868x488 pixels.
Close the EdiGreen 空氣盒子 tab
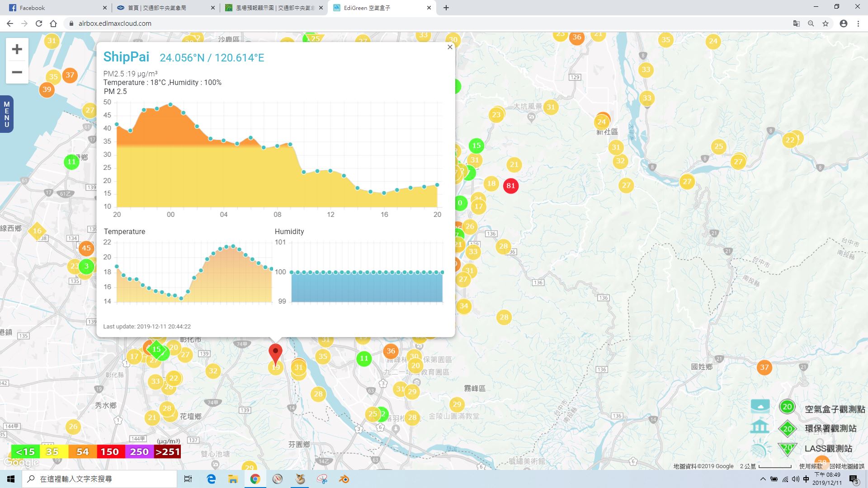tap(429, 8)
